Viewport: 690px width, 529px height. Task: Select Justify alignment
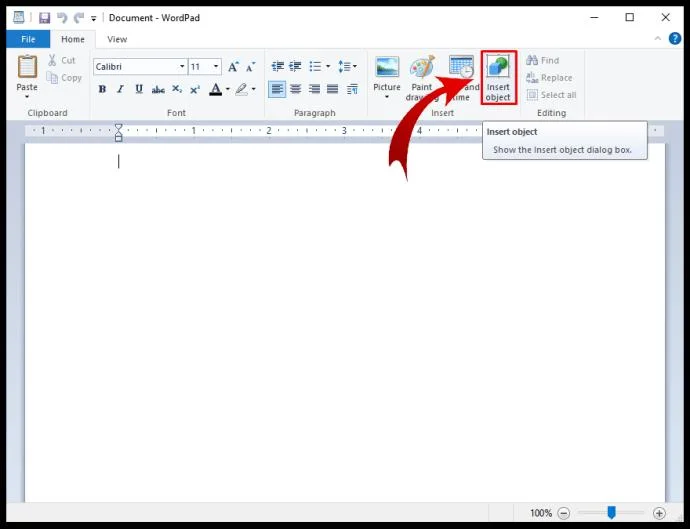pyautogui.click(x=333, y=89)
